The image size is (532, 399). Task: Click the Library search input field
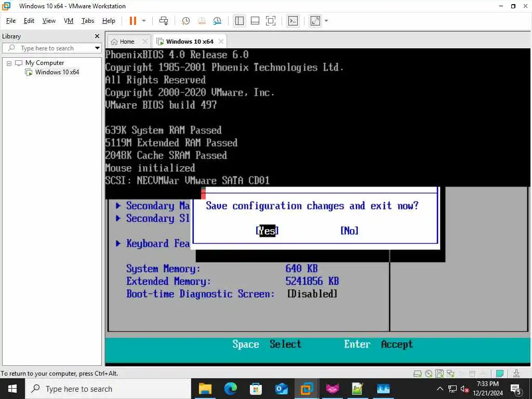pos(47,48)
